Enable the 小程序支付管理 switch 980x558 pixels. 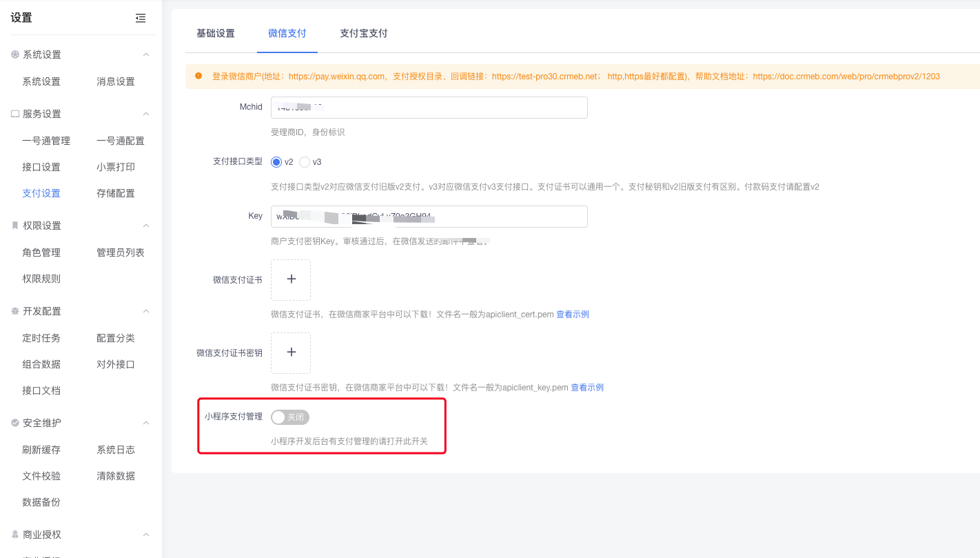pyautogui.click(x=289, y=417)
